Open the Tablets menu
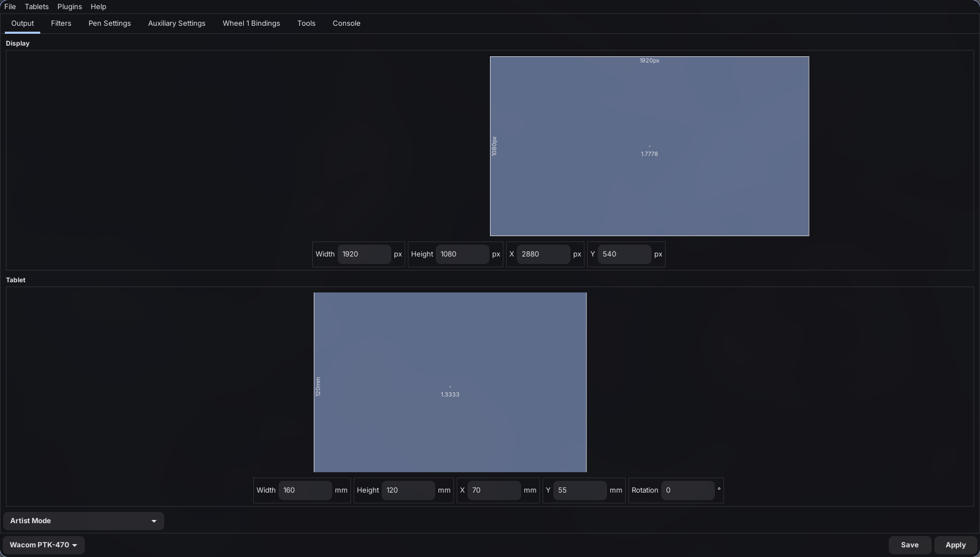Image resolution: width=980 pixels, height=557 pixels. [x=36, y=6]
